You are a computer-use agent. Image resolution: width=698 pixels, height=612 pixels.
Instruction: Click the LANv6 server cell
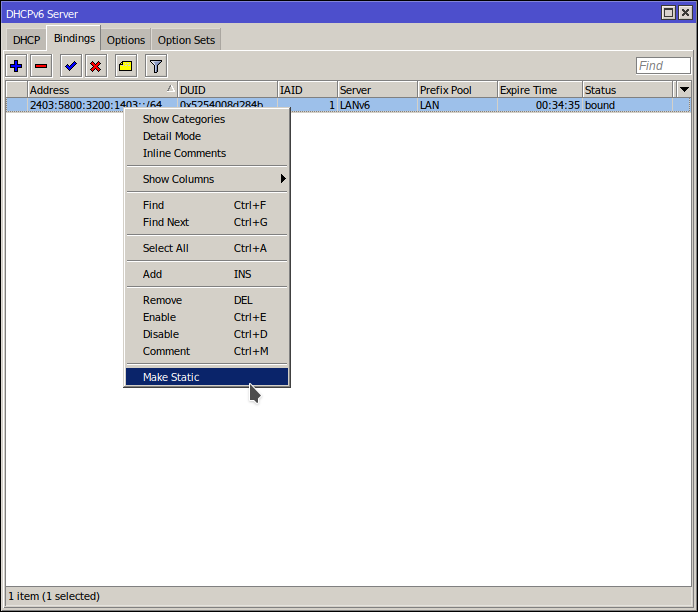[x=377, y=105]
